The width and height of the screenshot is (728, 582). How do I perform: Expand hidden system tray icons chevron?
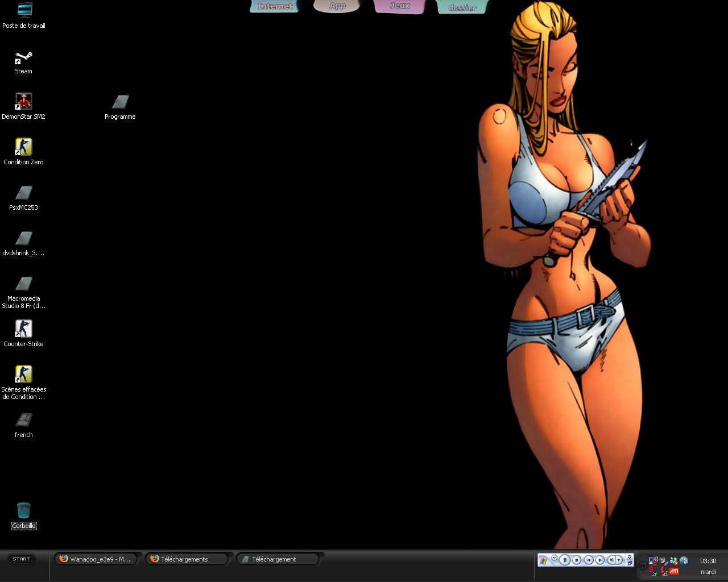643,566
